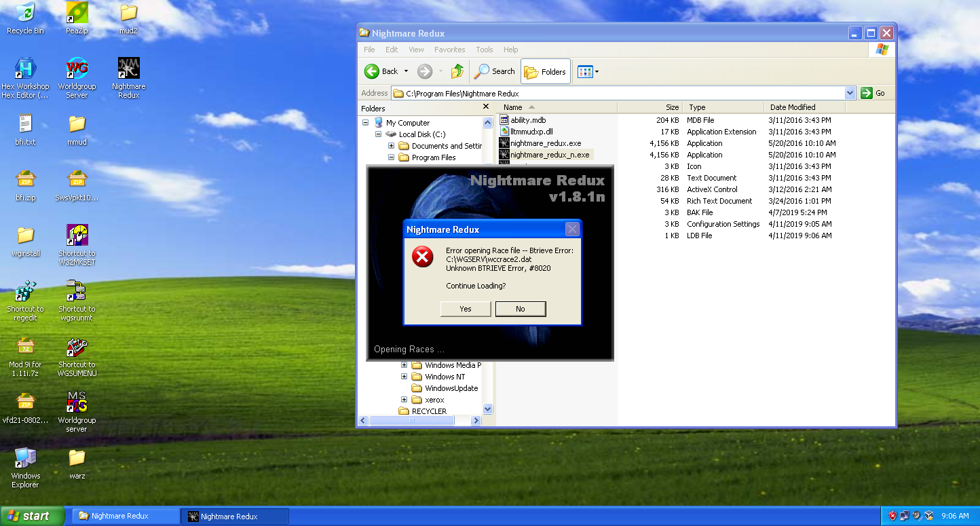Select the ability.mdb file

click(x=527, y=120)
